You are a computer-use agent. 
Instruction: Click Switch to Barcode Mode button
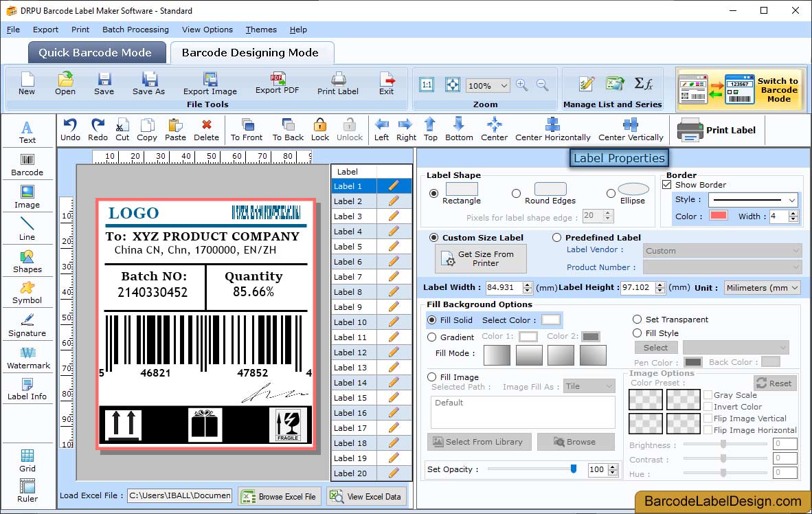point(741,89)
